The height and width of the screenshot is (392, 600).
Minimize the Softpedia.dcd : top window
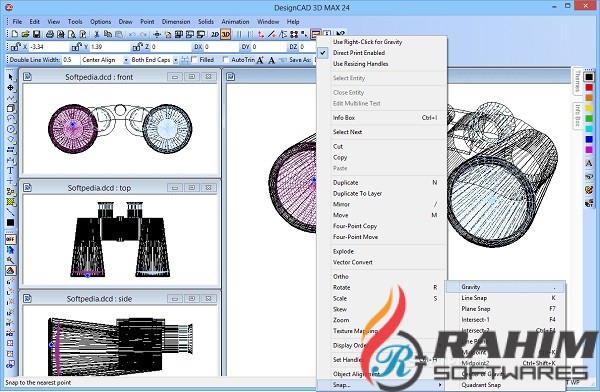(175, 188)
